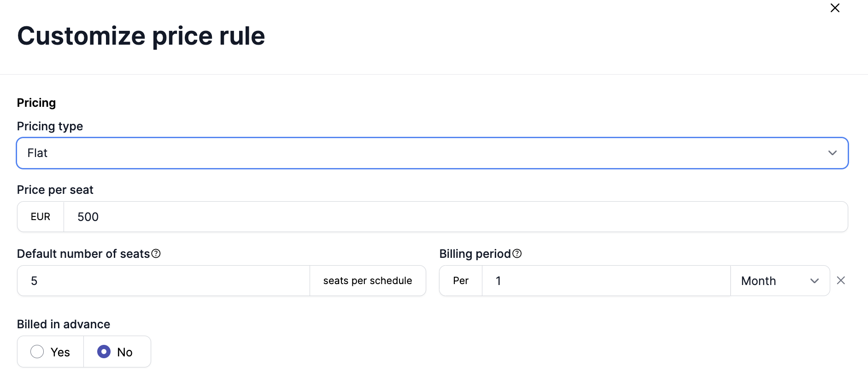Click the Per prefix in Billing period
The height and width of the screenshot is (384, 868).
[x=460, y=281]
